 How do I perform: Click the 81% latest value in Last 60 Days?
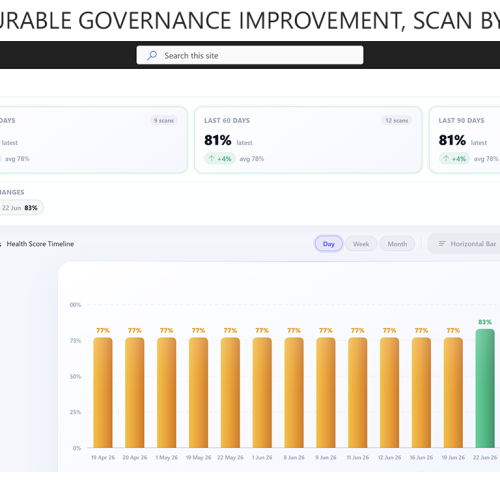(218, 140)
